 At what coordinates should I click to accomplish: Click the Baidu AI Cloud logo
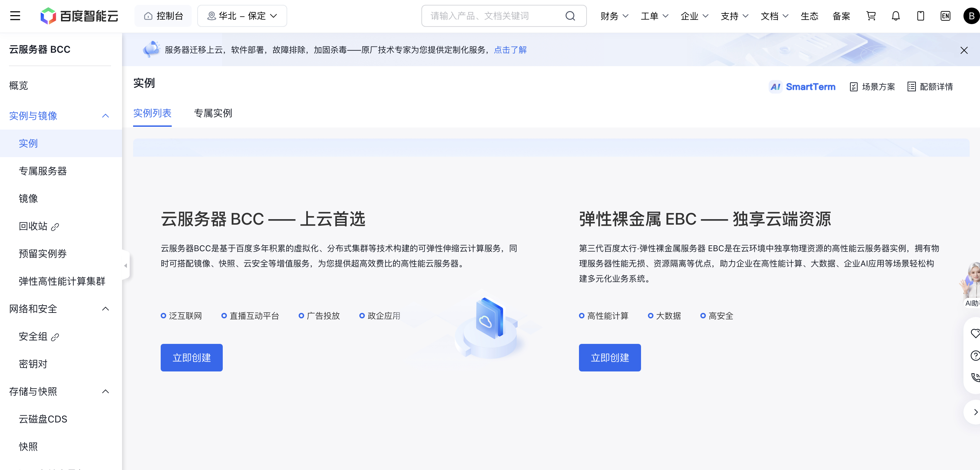click(x=79, y=16)
